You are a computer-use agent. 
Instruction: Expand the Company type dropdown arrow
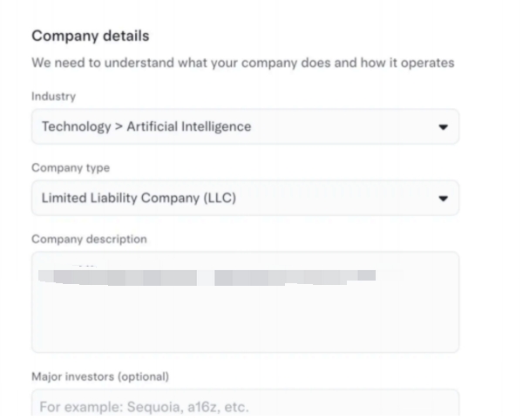[x=443, y=199]
